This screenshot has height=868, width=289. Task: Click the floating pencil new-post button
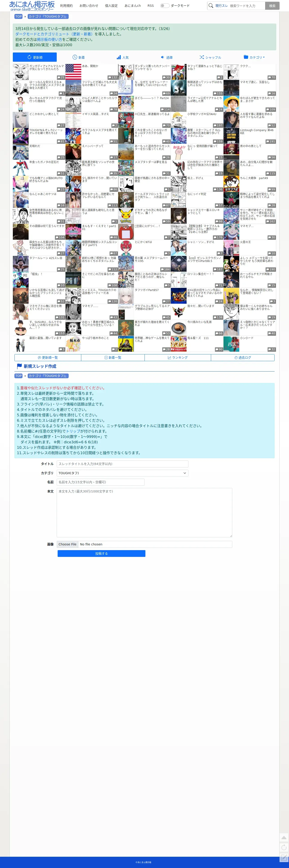click(x=284, y=857)
